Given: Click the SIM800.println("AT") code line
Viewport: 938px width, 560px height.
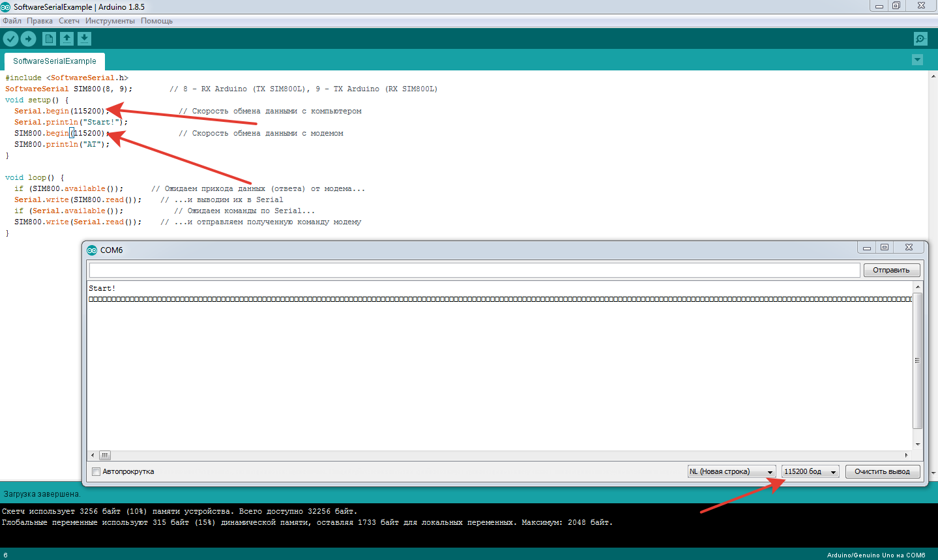Looking at the screenshot, I should coord(62,144).
